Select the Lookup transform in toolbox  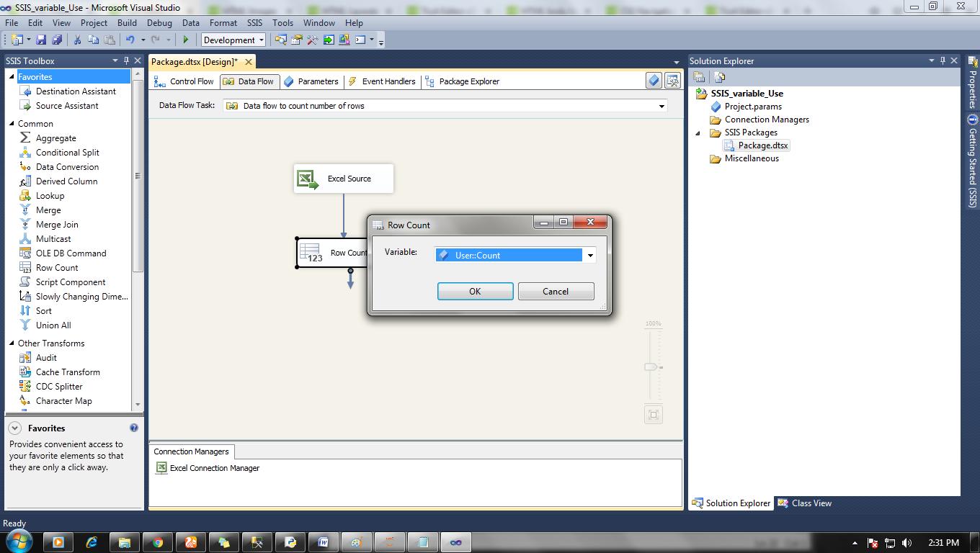click(50, 195)
